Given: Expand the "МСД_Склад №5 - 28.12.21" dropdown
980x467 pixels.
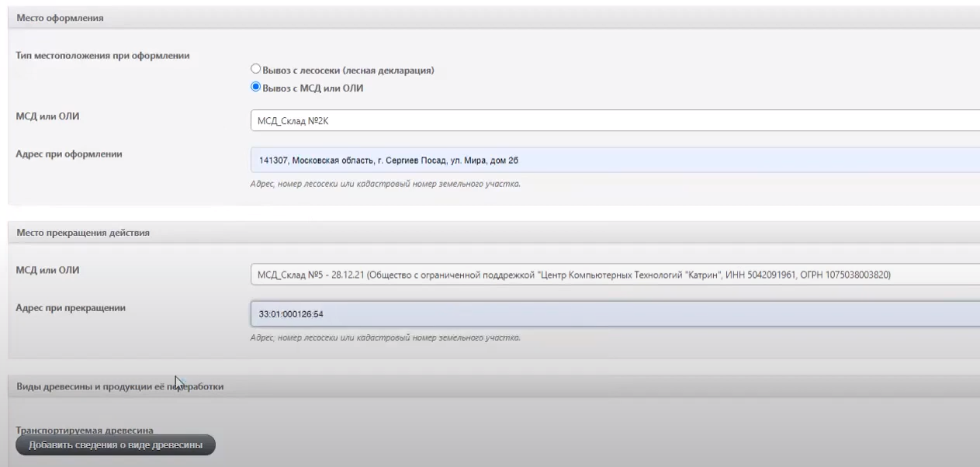Looking at the screenshot, I should coord(613,274).
